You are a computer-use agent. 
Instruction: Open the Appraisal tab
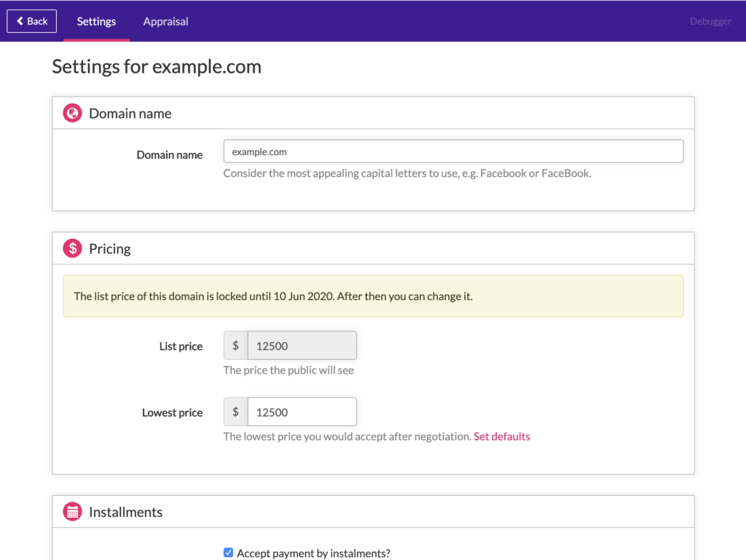coord(165,21)
